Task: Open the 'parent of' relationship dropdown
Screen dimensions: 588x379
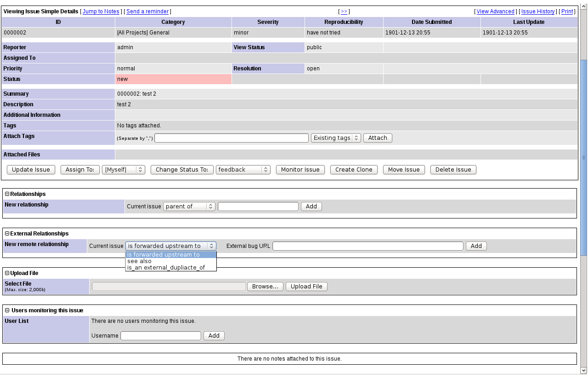Action: click(x=189, y=207)
